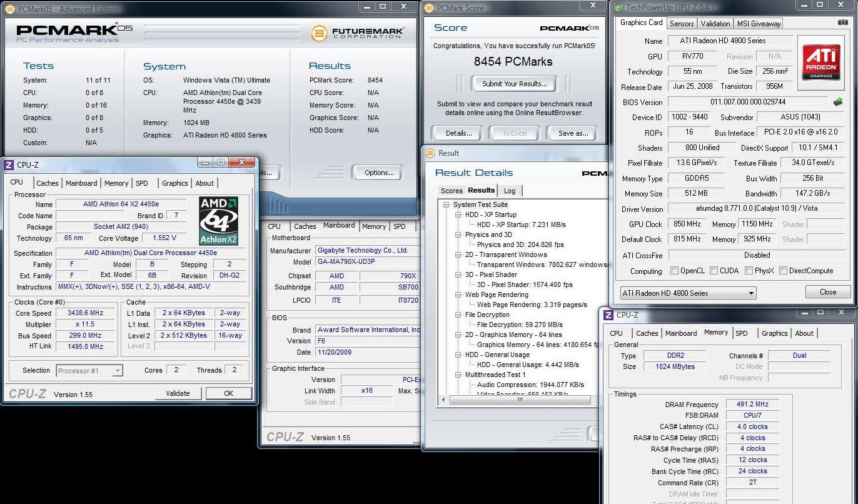The image size is (858, 504).
Task: Click the HT Link 1495.0 MHz value
Action: [x=86, y=346]
